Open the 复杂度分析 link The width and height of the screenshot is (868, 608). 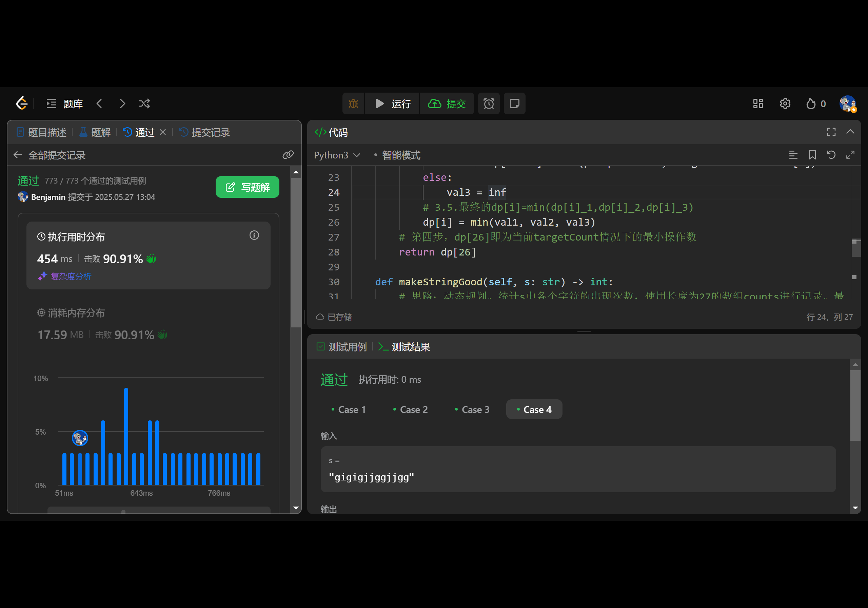(x=70, y=276)
